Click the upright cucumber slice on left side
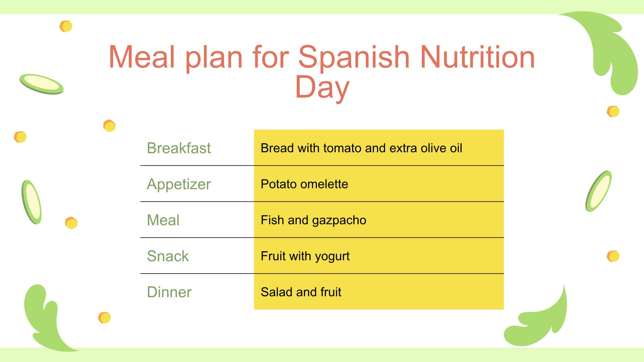Viewport: 644px width, 362px height. 32,202
